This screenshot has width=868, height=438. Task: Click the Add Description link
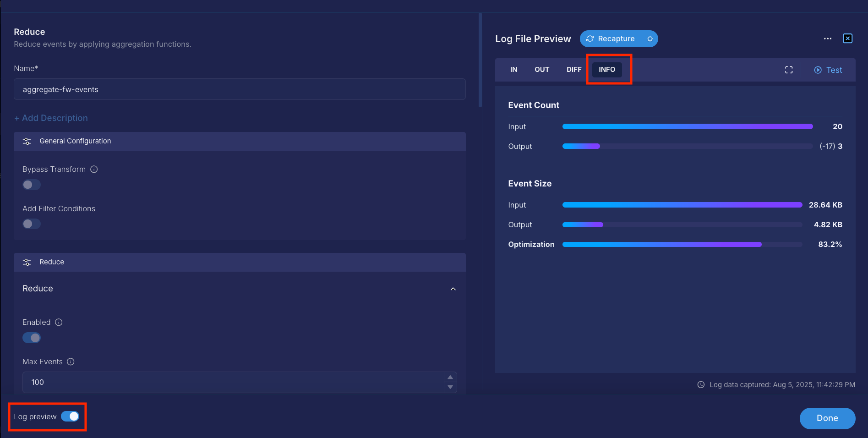coord(51,118)
